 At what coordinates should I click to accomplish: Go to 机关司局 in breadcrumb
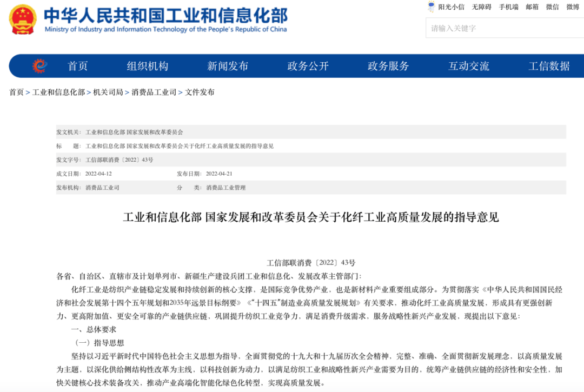click(x=108, y=92)
